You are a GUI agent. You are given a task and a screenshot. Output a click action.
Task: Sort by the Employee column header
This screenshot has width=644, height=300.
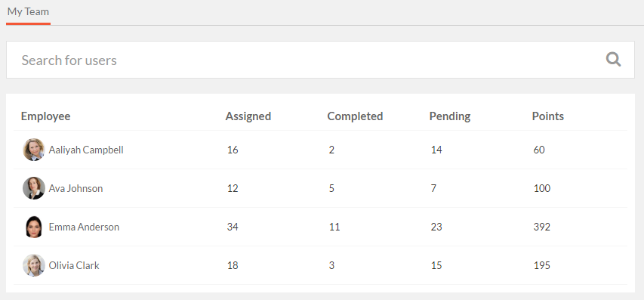click(x=45, y=116)
